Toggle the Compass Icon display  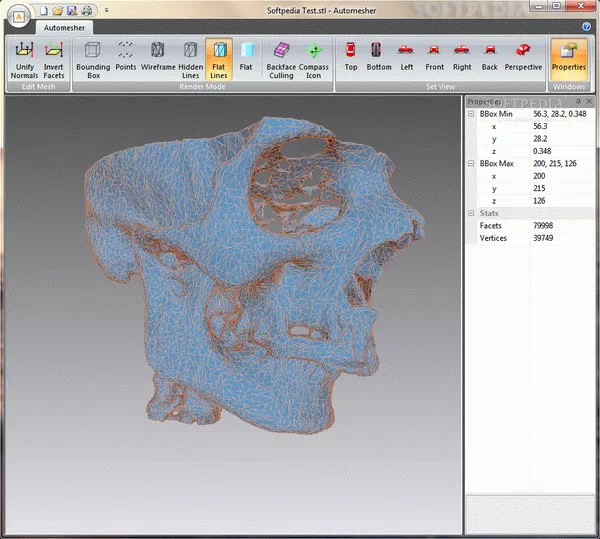(314, 58)
